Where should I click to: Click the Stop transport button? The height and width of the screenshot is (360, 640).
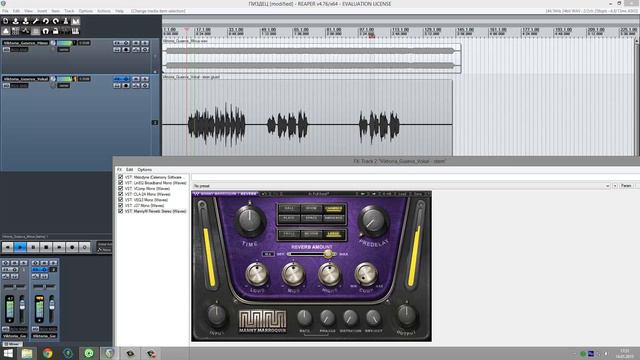[x=46, y=247]
